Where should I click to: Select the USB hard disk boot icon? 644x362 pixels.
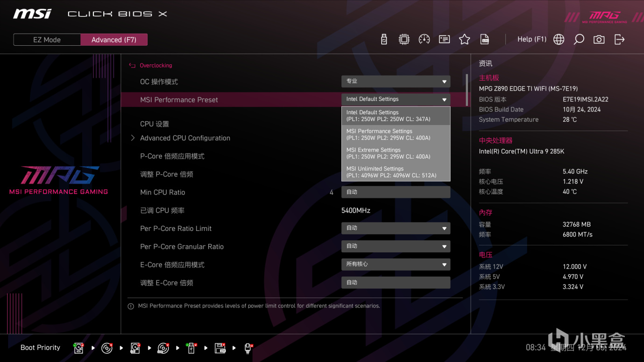135,348
